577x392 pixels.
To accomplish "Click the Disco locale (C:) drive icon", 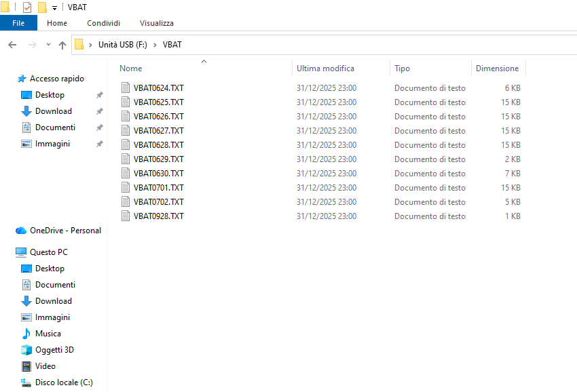I will point(26,383).
